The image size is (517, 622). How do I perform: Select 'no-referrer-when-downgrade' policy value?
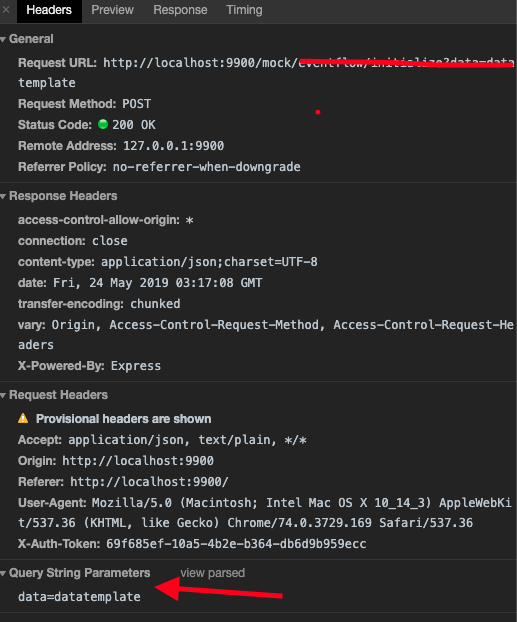[206, 167]
